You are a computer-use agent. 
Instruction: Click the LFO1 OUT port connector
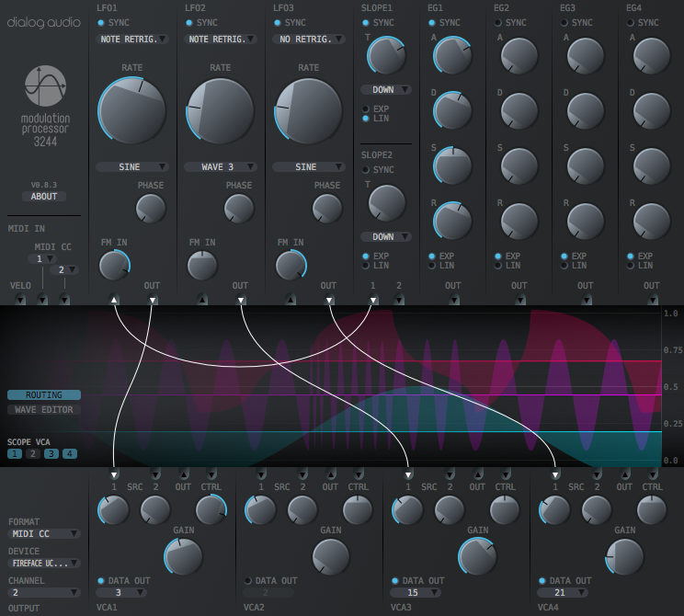[153, 300]
